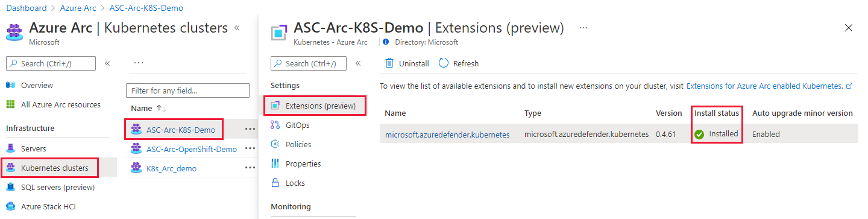Go to Overview in Azure Arc menu
The image size is (868, 219).
tap(37, 85)
